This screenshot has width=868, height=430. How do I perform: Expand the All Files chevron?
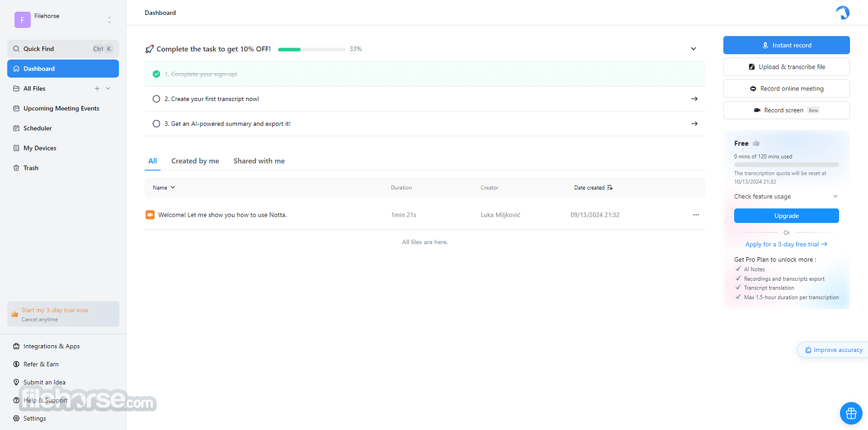[108, 89]
